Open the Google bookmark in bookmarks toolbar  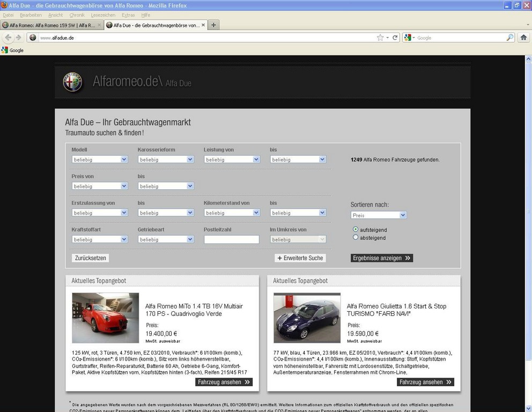point(12,50)
